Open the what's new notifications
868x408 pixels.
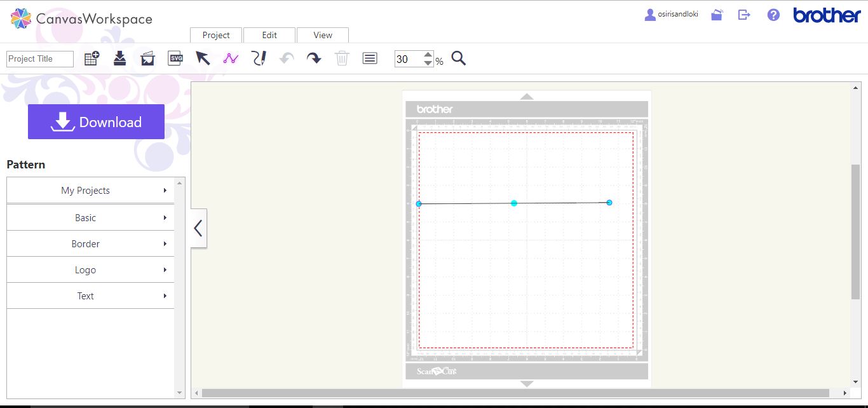coord(716,14)
